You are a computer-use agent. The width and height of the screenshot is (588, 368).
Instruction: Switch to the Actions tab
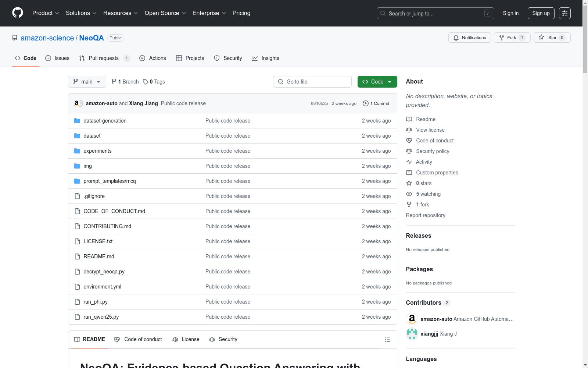tap(153, 58)
